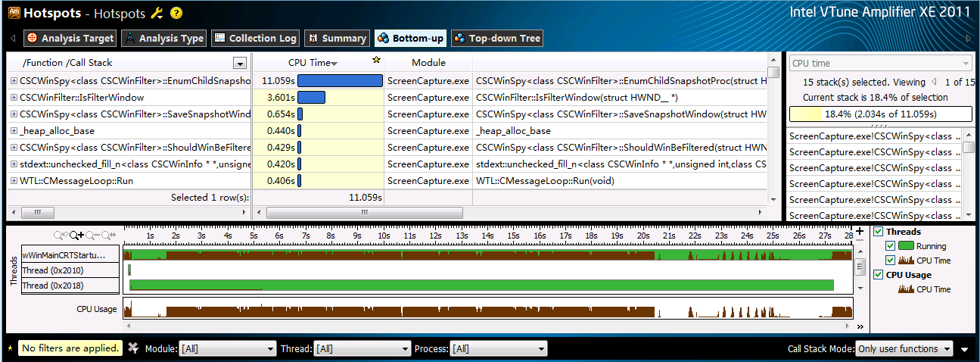Click the yellow wrench icon beside Hotspots title
The image size is (980, 362).
coord(157,13)
